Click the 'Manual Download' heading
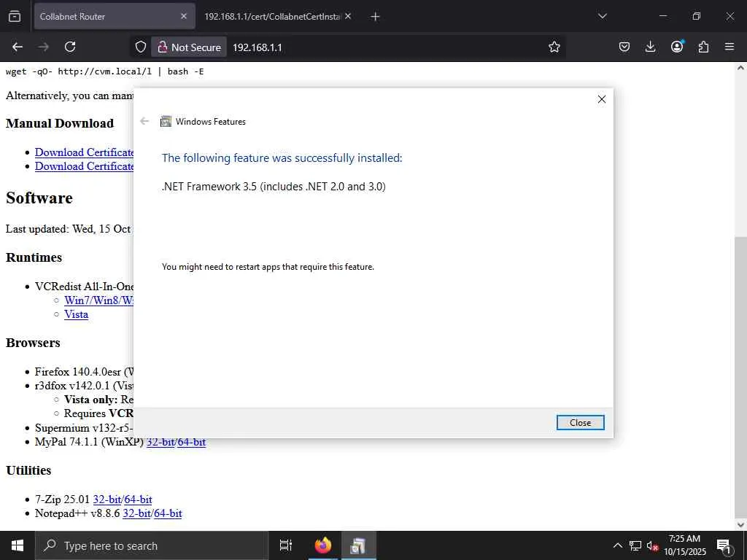 tap(60, 122)
